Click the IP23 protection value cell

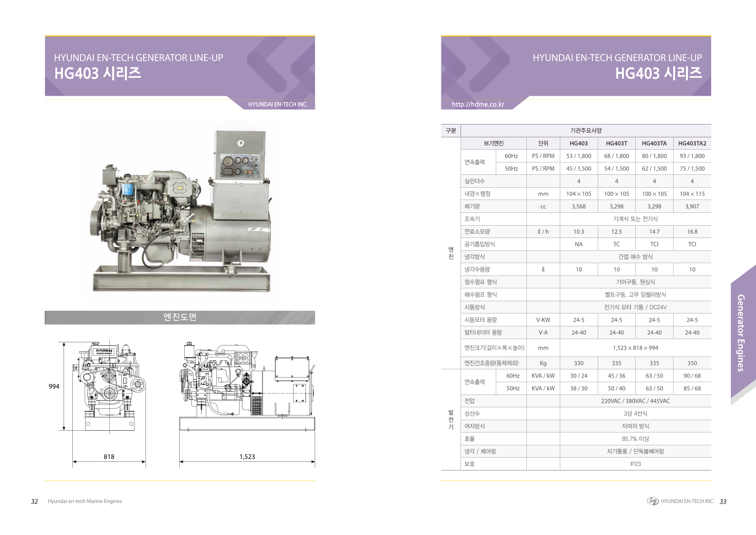pos(635,464)
